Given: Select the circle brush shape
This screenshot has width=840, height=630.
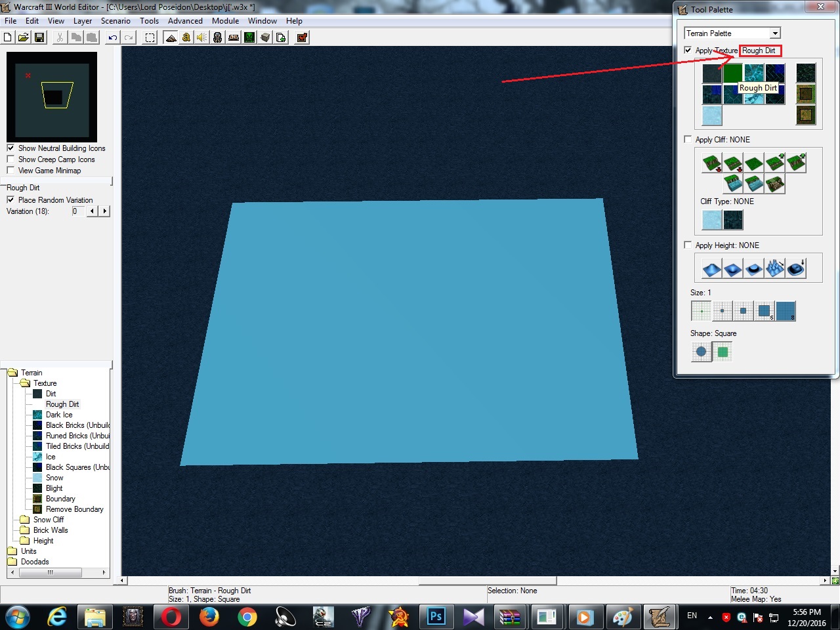Looking at the screenshot, I should click(701, 352).
